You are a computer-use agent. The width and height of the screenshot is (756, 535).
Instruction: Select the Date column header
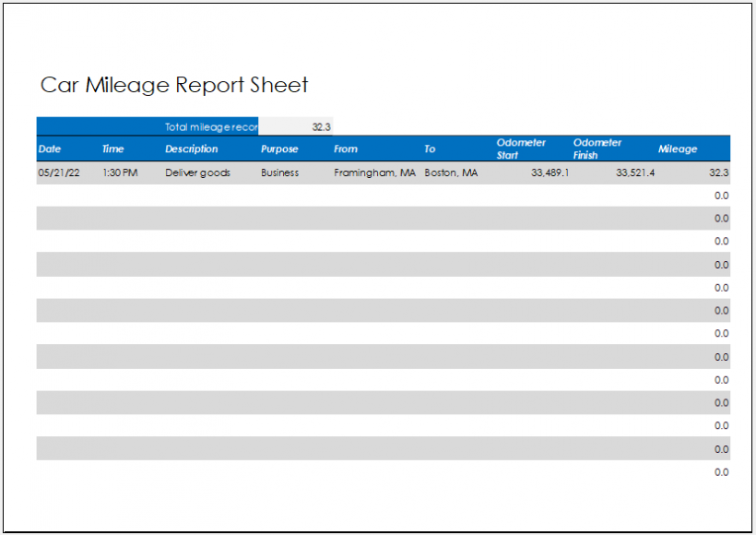[x=48, y=149]
